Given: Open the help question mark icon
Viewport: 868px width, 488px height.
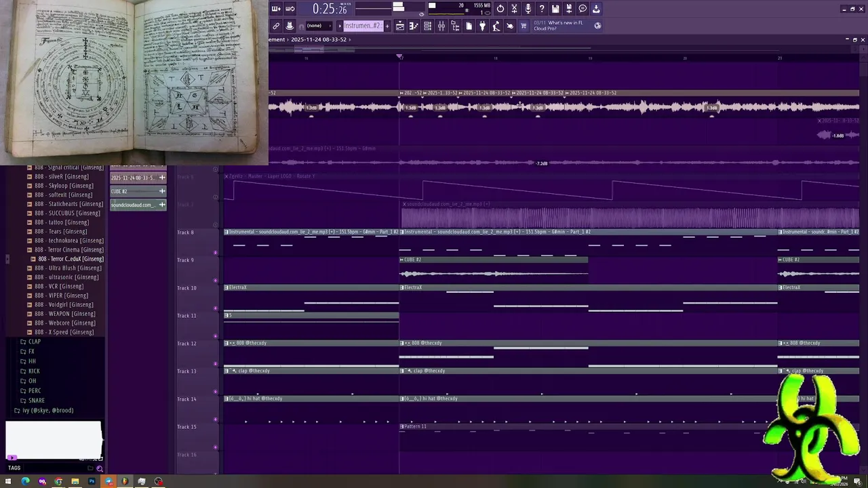Looking at the screenshot, I should click(542, 9).
